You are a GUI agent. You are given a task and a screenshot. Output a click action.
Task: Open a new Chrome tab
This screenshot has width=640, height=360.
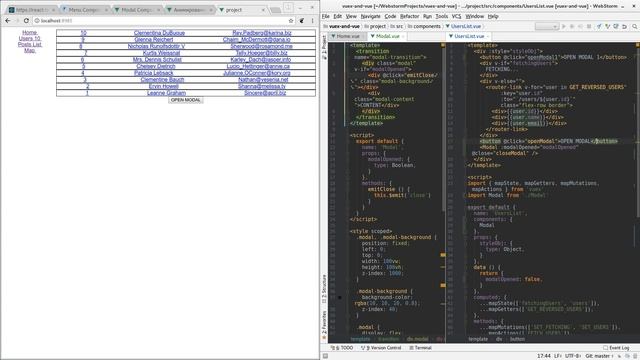point(276,10)
